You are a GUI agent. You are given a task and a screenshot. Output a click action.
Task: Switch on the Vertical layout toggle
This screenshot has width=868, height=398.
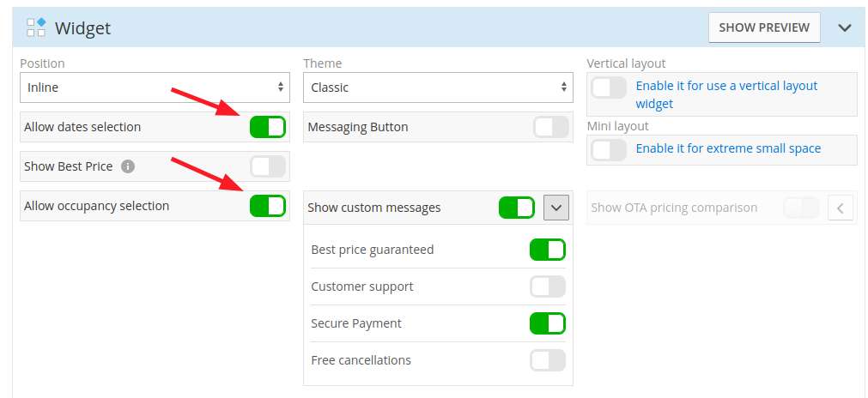609,87
